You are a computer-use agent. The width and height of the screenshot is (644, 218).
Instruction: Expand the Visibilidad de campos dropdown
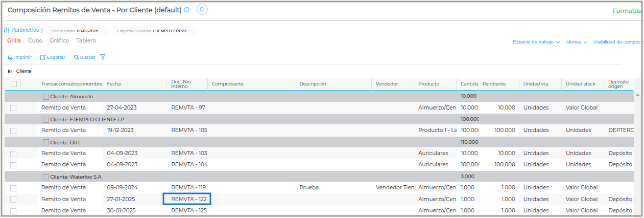coord(617,42)
